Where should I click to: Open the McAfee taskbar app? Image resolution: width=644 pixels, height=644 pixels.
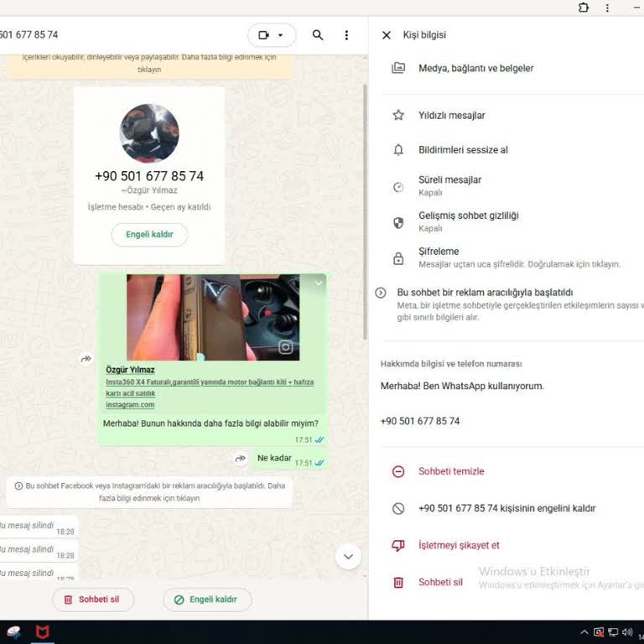42,632
